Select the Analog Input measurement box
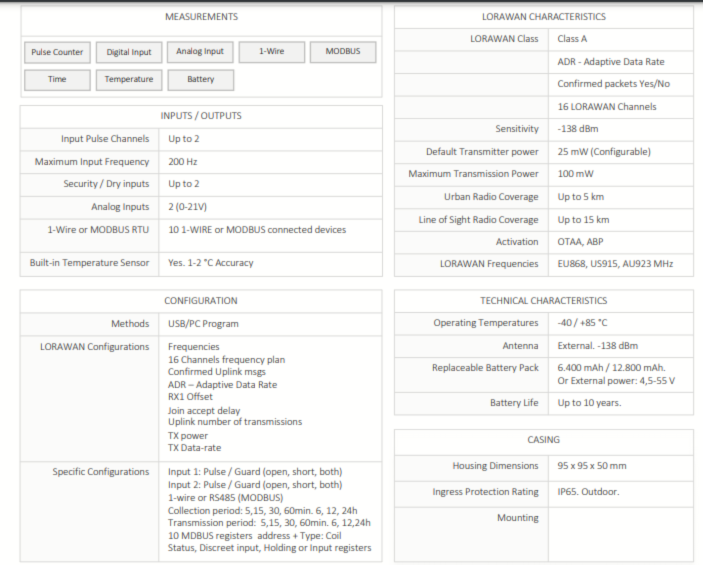Viewport: 703px width, 565px height. point(200,52)
